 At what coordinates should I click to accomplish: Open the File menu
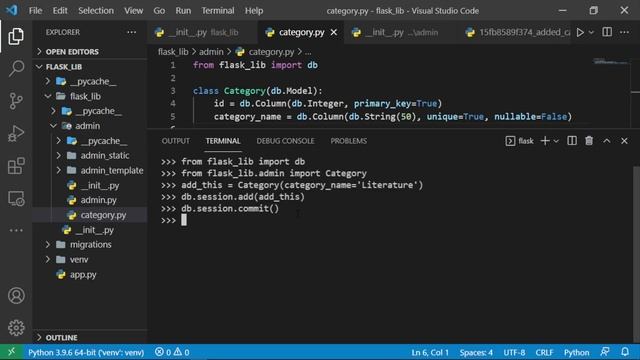[x=35, y=11]
